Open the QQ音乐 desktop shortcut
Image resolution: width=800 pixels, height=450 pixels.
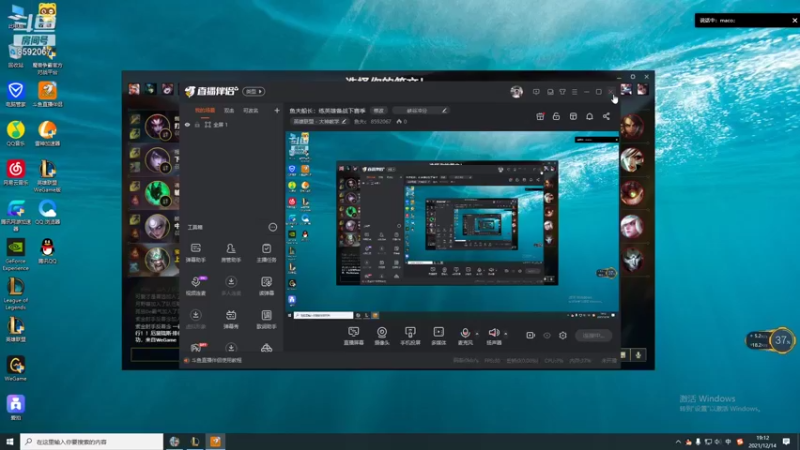(x=16, y=134)
